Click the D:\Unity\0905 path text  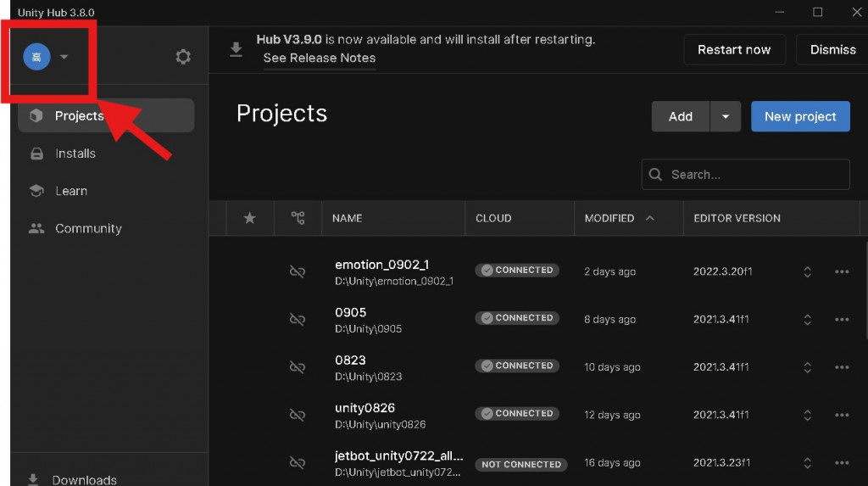pos(368,329)
